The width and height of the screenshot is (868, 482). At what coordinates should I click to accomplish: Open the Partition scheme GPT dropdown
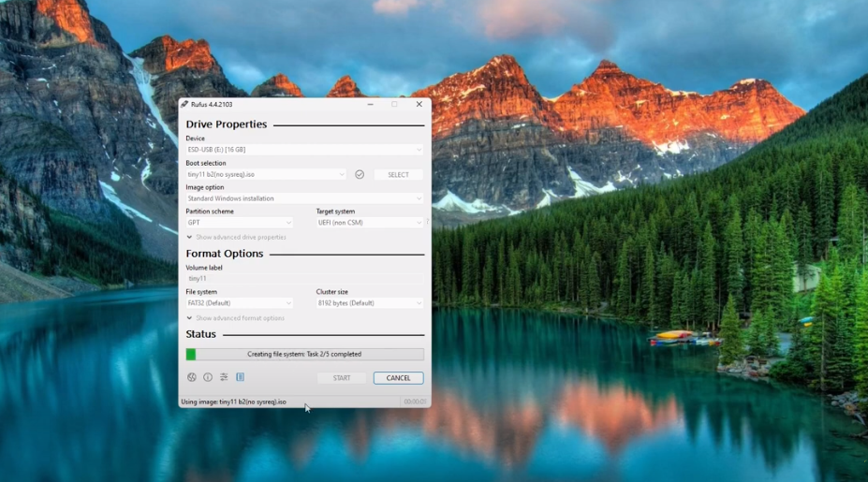239,223
